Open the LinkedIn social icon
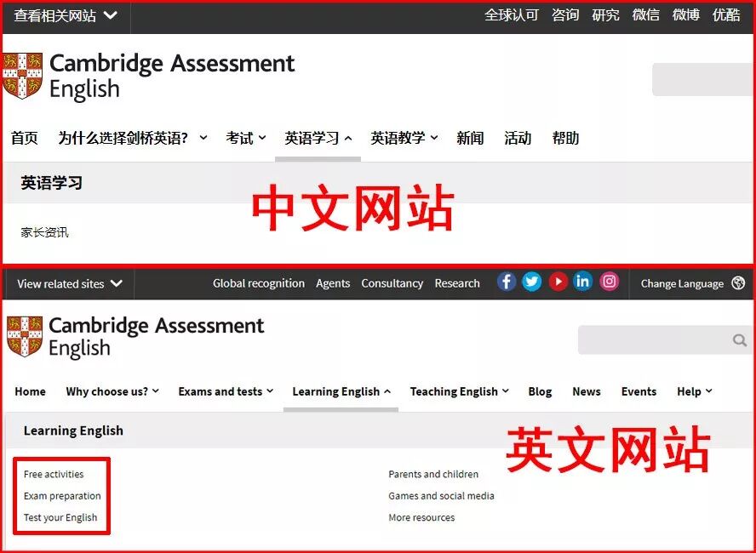Viewport: 756px width, 553px height. click(x=582, y=282)
